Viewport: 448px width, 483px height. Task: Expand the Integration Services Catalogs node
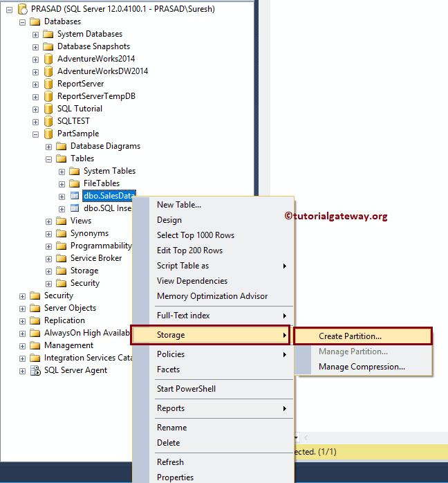pos(22,358)
